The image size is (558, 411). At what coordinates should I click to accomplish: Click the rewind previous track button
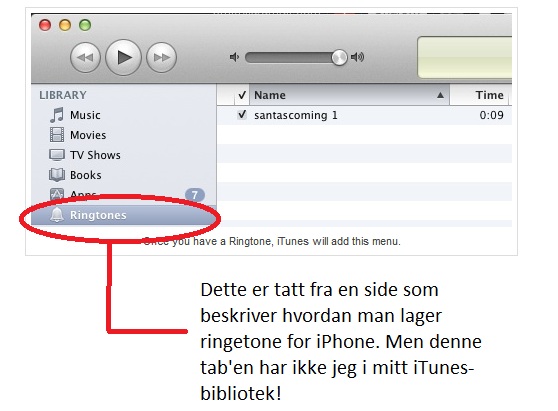(85, 57)
